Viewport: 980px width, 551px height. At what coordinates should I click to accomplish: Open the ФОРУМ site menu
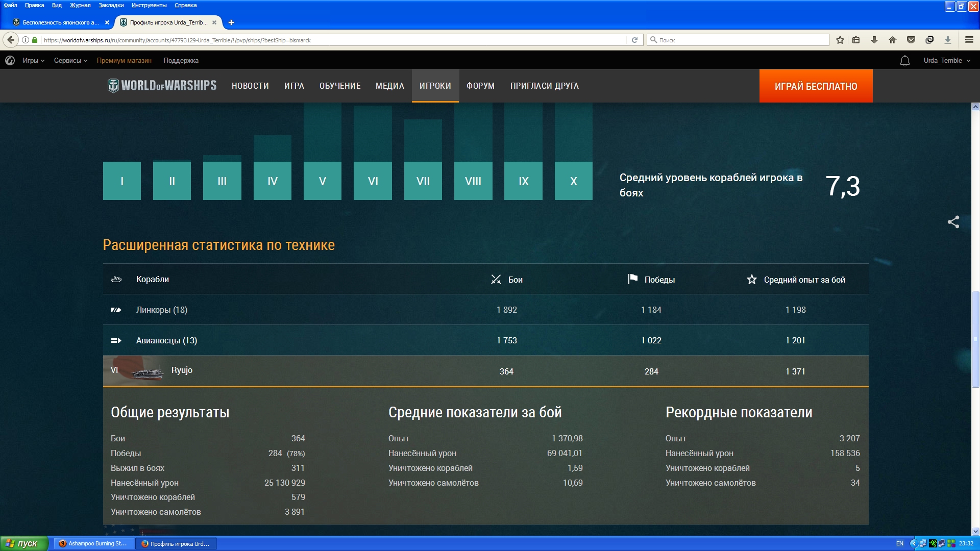tap(481, 86)
